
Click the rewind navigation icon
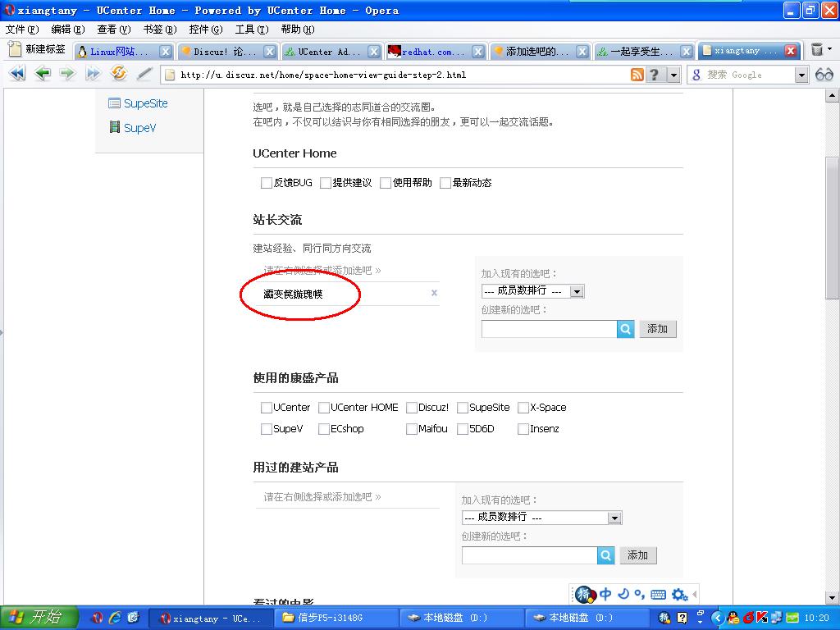tap(17, 73)
